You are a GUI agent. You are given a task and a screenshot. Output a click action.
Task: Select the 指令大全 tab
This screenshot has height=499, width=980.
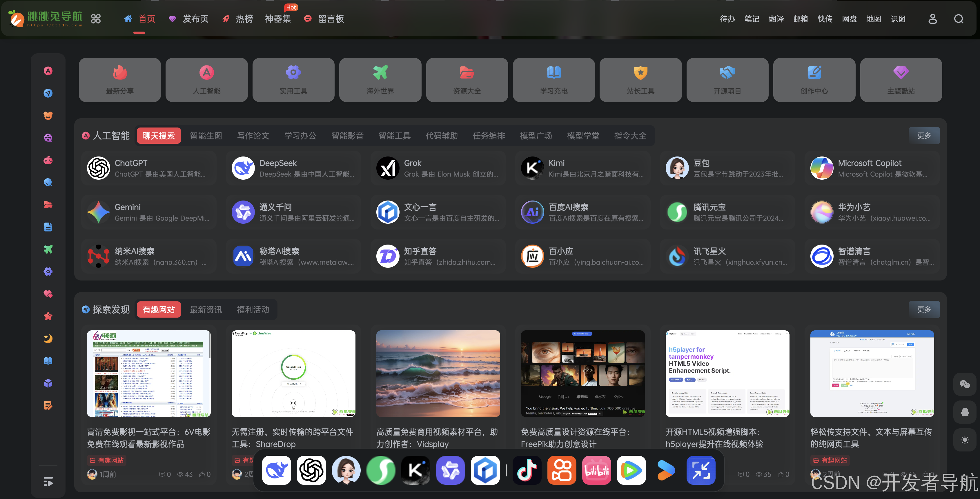(x=630, y=136)
